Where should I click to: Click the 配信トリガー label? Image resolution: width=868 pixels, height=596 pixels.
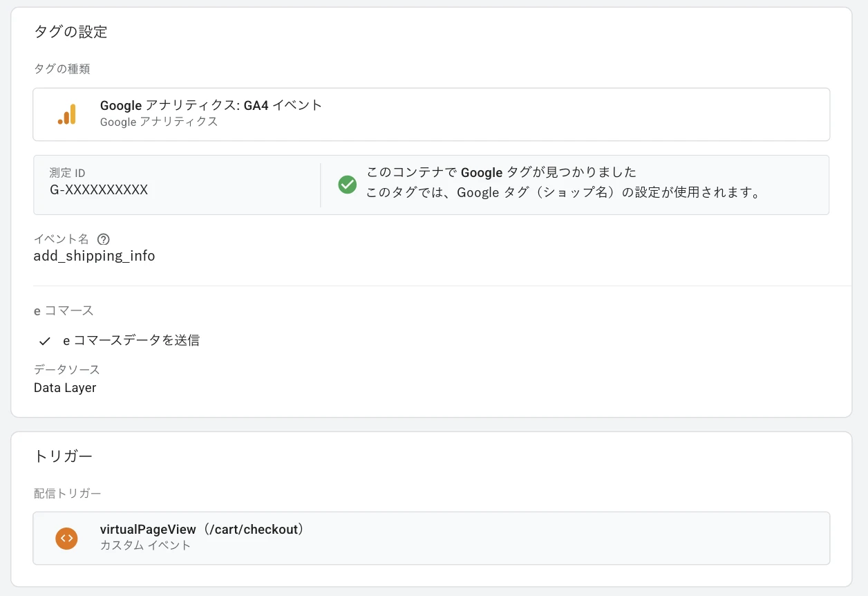click(68, 494)
